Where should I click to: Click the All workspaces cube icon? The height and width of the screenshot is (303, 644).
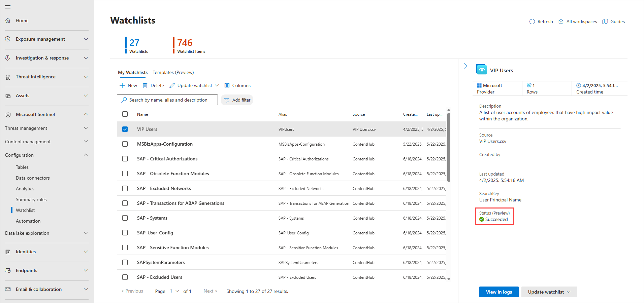click(x=561, y=22)
